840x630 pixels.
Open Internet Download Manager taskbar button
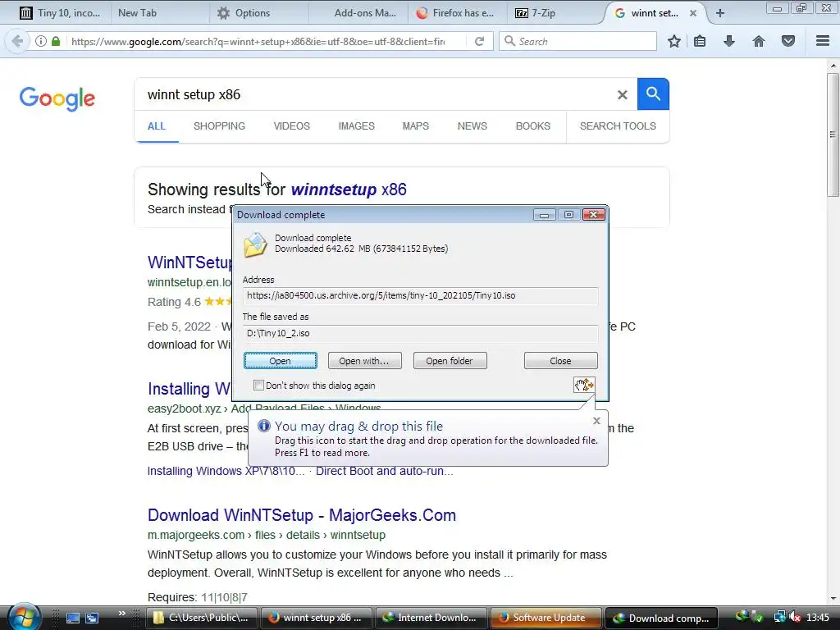tap(431, 618)
